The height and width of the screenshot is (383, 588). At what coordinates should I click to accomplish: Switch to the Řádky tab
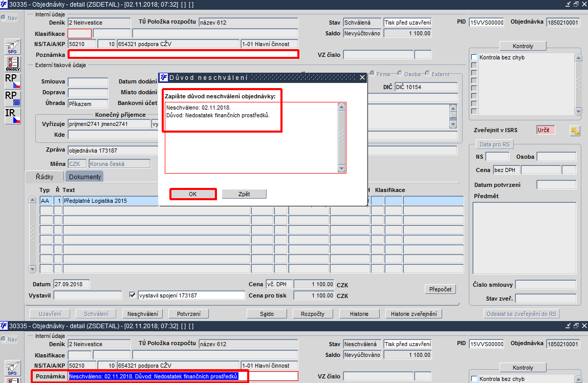point(44,177)
